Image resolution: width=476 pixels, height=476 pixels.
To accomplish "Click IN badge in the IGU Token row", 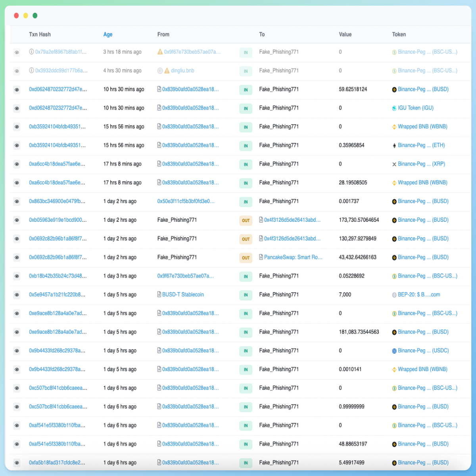I will coord(246,109).
